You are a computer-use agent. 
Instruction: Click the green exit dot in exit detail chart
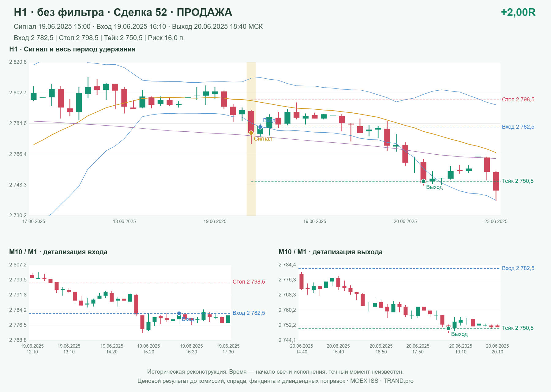click(x=448, y=328)
